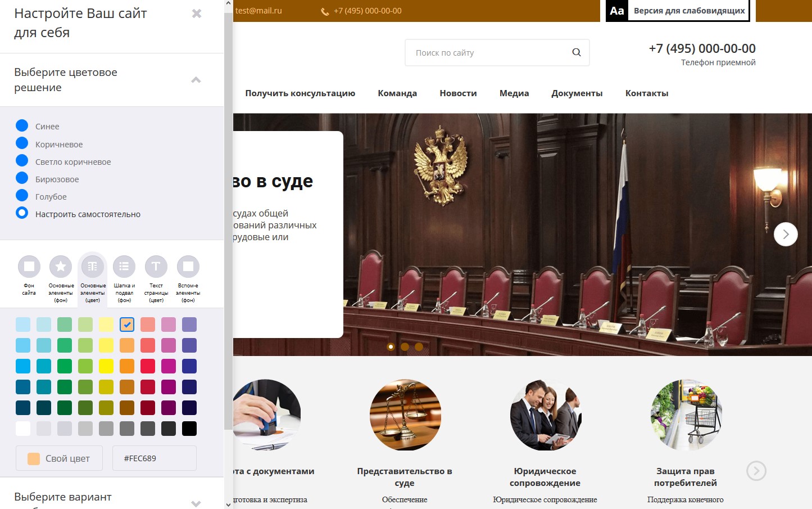Choose the 'Синее' color scheme
812x509 pixels.
click(x=22, y=125)
